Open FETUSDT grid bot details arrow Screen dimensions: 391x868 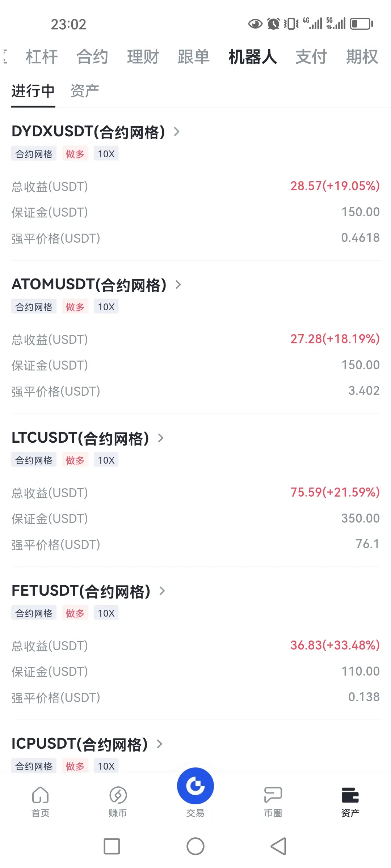click(162, 591)
